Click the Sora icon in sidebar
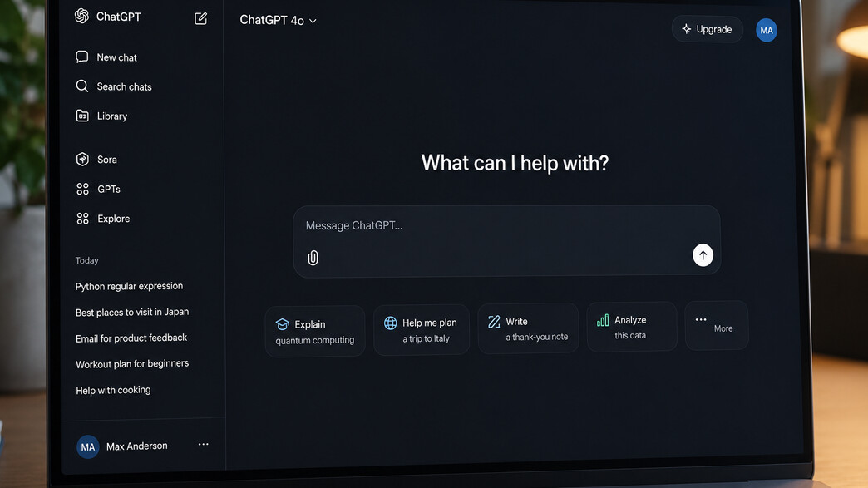 [x=82, y=160]
